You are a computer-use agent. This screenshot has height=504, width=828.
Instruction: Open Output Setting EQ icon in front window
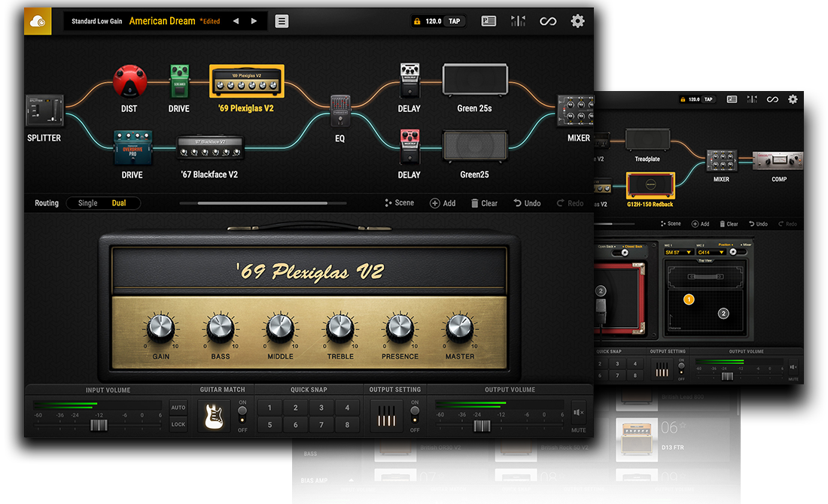tap(387, 417)
